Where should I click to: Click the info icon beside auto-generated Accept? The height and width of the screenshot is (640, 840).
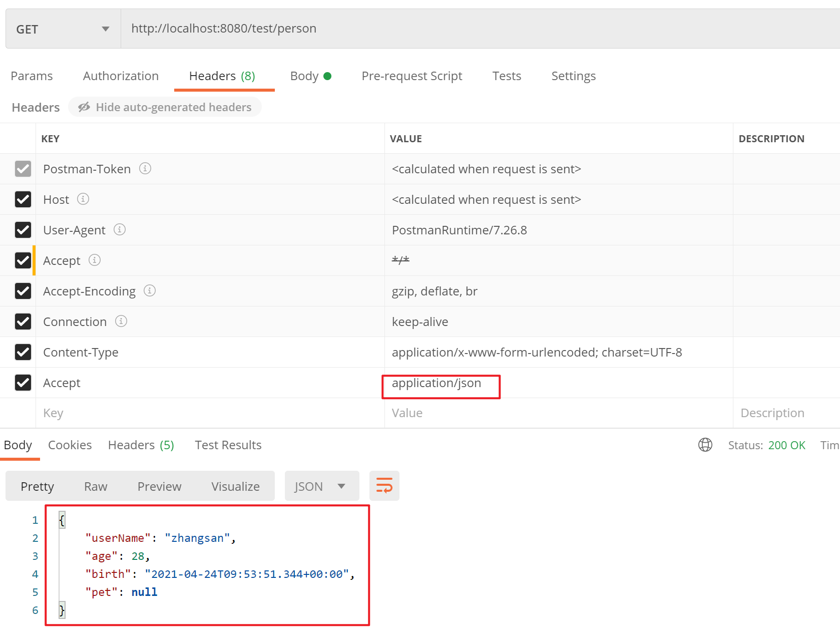pos(95,260)
